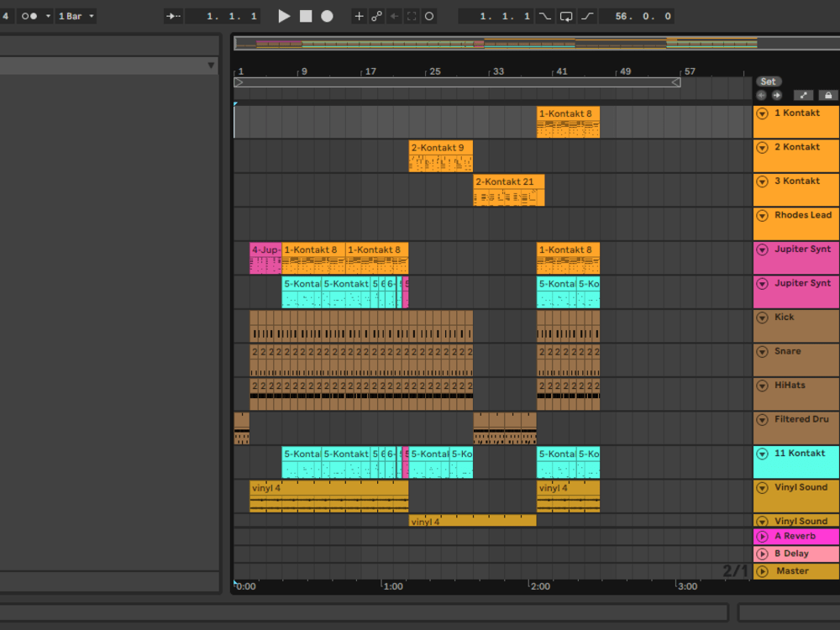The height and width of the screenshot is (630, 840).
Task: Select the Rhodes Lead track name
Action: (803, 215)
